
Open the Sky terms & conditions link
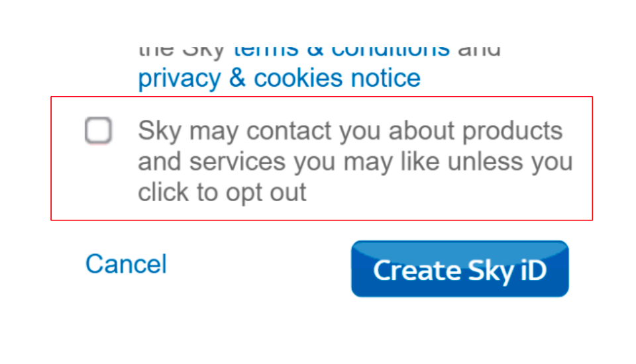pyautogui.click(x=341, y=49)
